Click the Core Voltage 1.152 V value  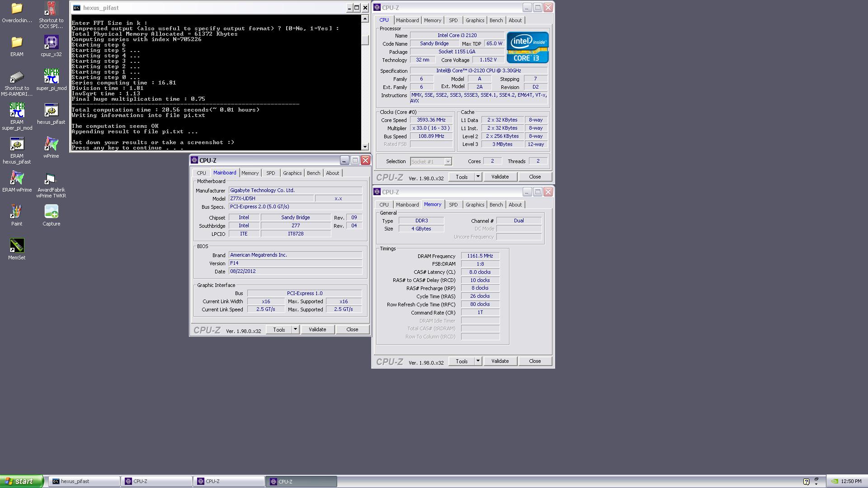pyautogui.click(x=488, y=60)
